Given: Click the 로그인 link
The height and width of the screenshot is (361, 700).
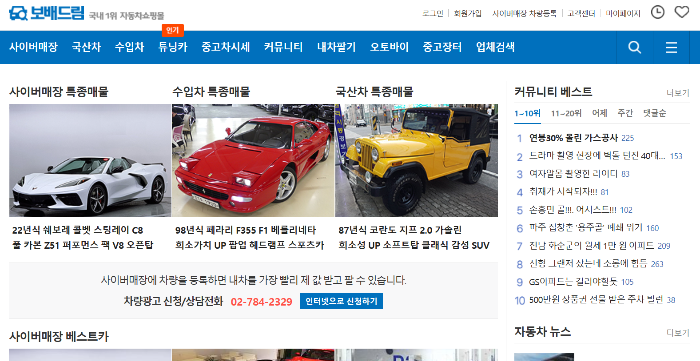Looking at the screenshot, I should point(433,13).
